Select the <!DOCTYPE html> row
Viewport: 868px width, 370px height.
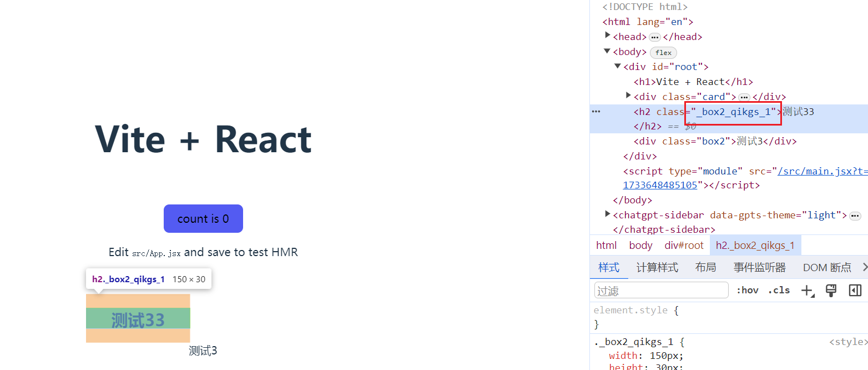point(645,7)
